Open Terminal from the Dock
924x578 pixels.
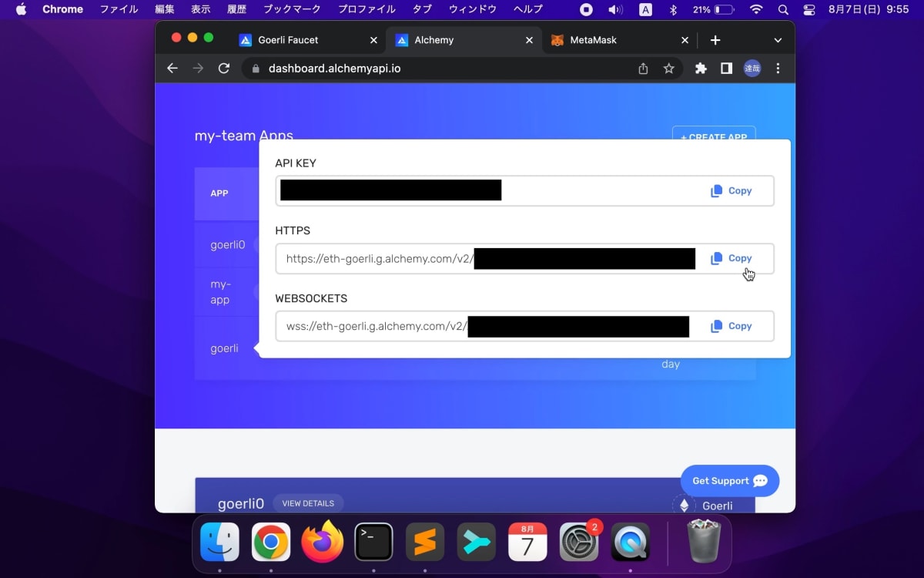tap(373, 542)
